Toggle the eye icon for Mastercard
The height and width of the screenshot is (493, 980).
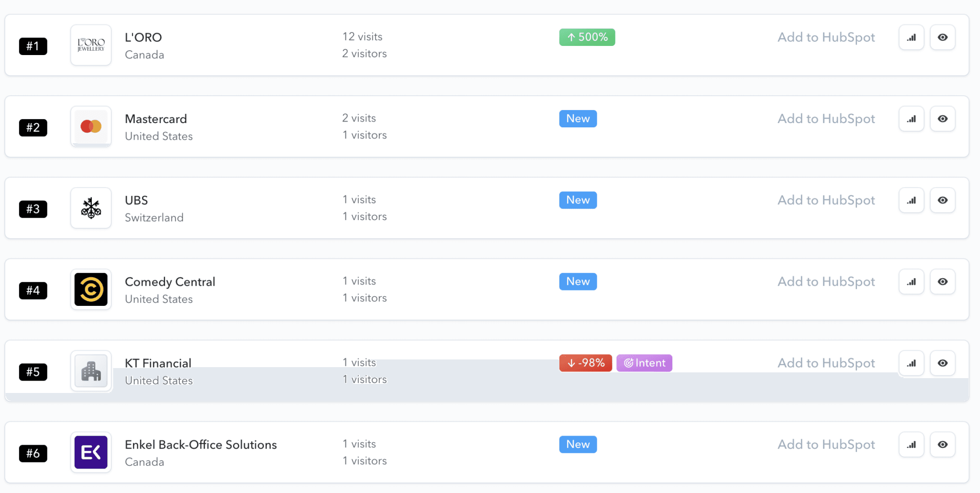click(942, 119)
